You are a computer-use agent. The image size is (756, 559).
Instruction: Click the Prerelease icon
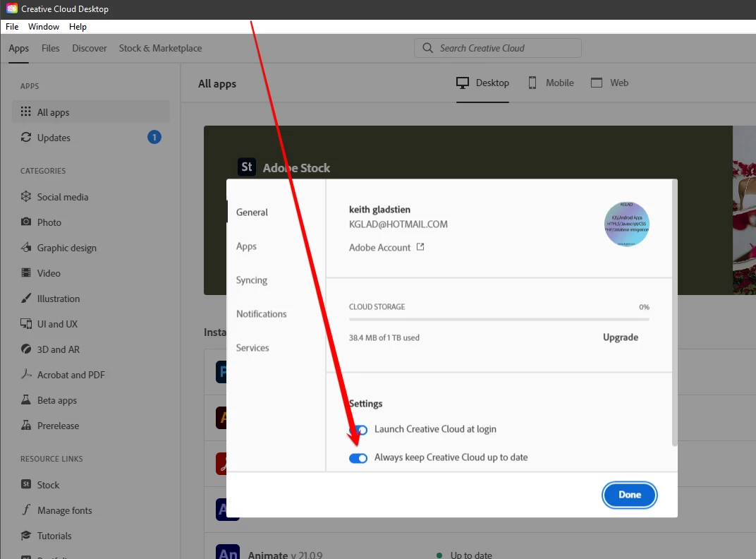point(26,426)
